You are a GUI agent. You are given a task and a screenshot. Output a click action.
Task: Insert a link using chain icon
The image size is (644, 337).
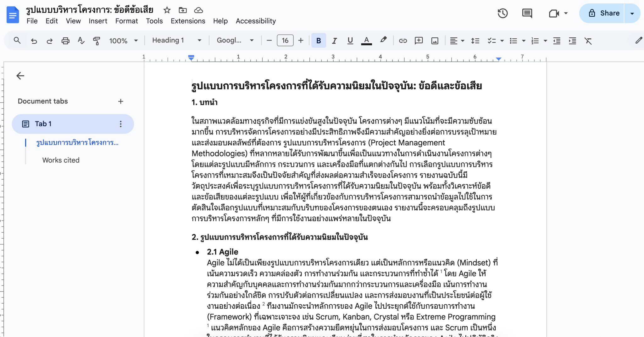(x=403, y=41)
